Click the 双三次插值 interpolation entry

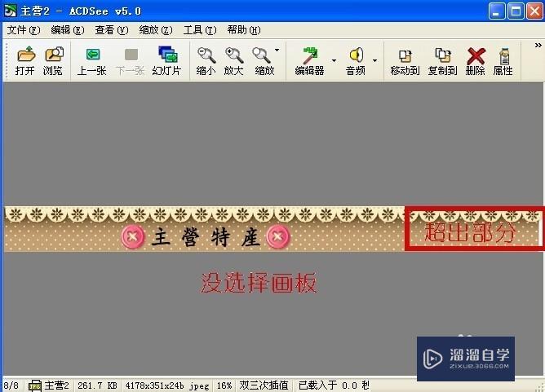coord(264,385)
